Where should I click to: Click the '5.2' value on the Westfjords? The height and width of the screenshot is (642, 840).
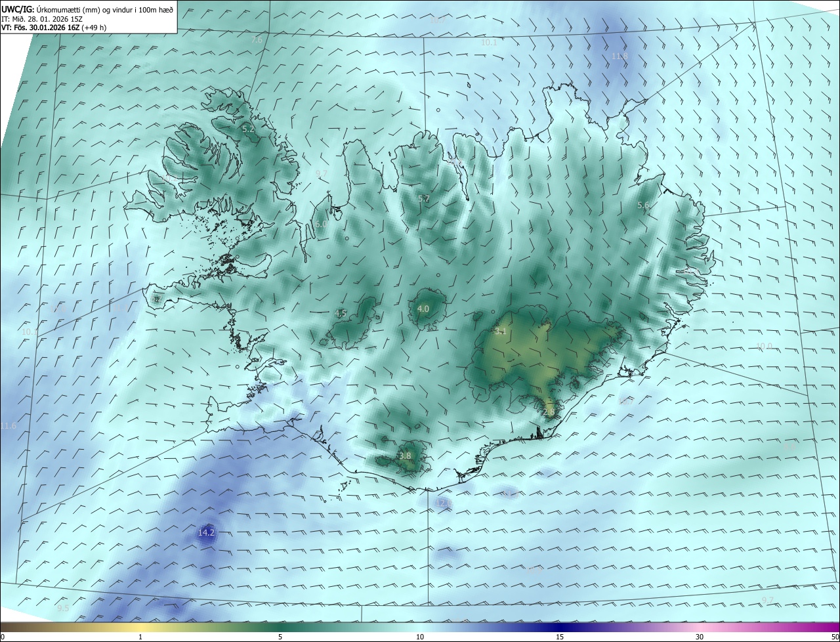248,129
